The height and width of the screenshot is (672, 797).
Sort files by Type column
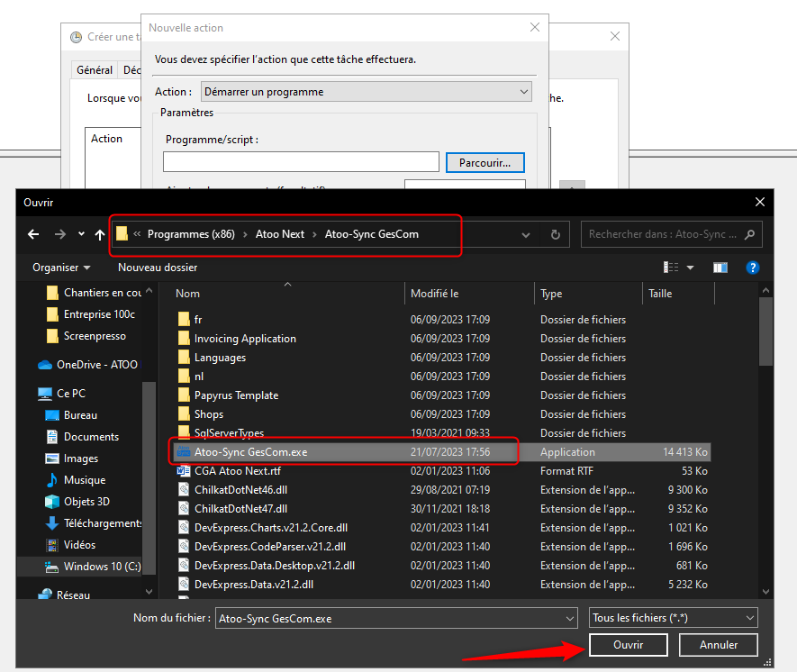551,294
